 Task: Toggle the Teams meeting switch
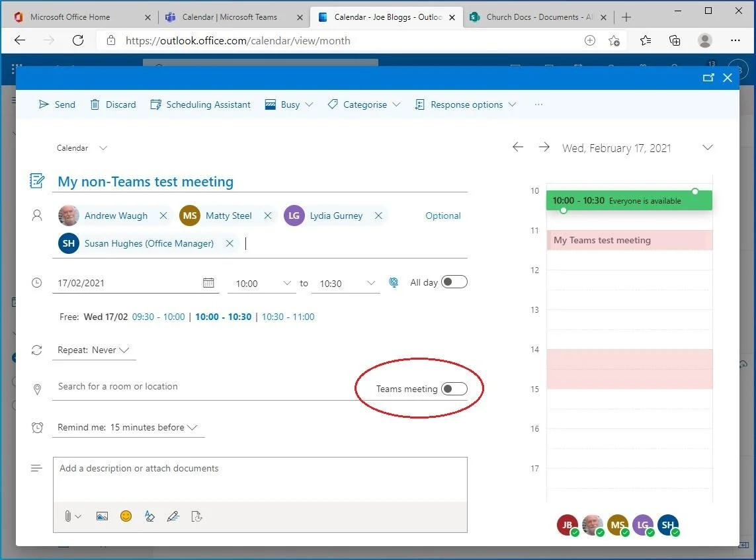(454, 389)
